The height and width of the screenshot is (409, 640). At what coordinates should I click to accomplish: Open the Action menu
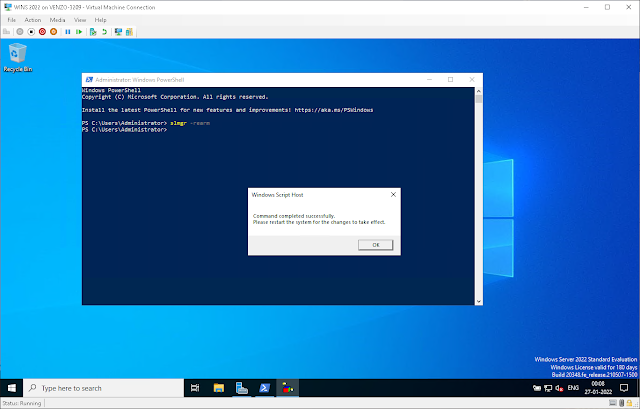(33, 20)
